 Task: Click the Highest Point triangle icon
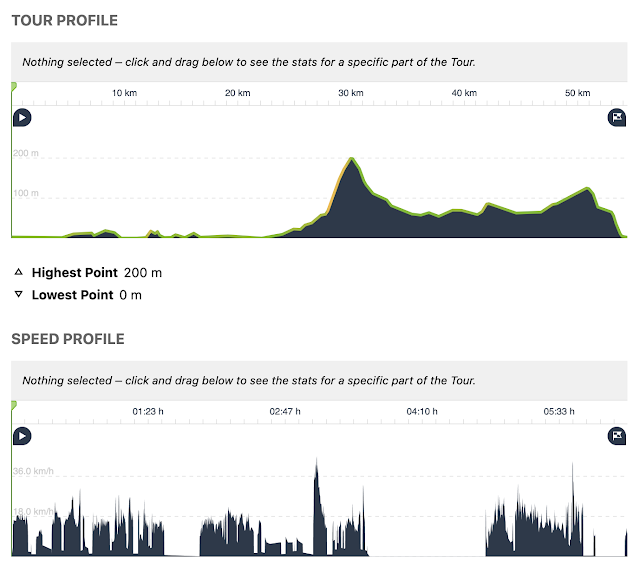click(x=18, y=272)
